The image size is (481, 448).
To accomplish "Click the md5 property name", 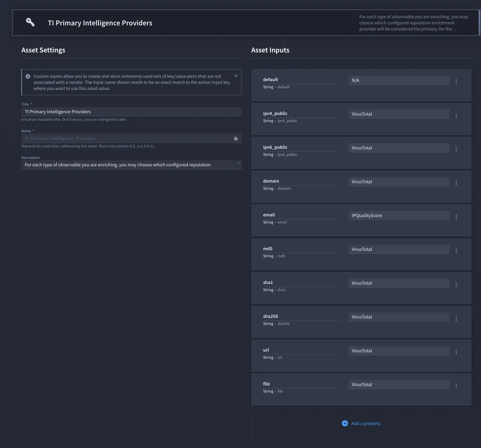I will point(268,249).
